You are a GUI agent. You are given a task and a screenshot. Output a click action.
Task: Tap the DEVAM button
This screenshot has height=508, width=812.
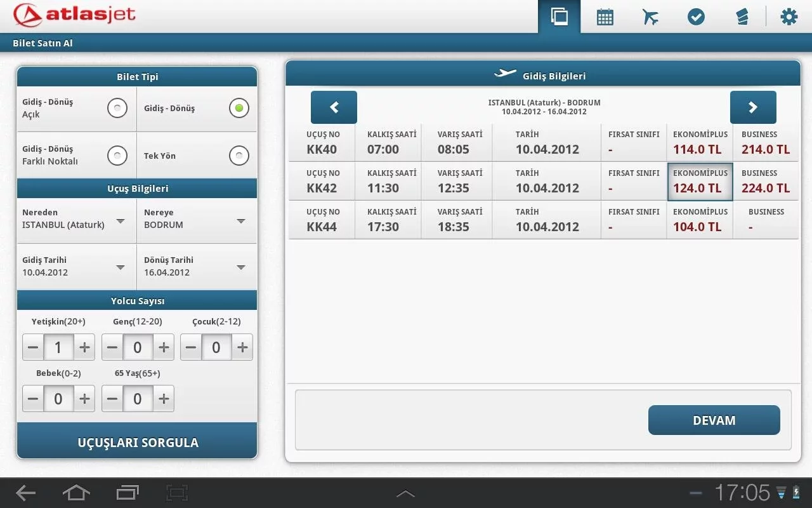tap(714, 420)
